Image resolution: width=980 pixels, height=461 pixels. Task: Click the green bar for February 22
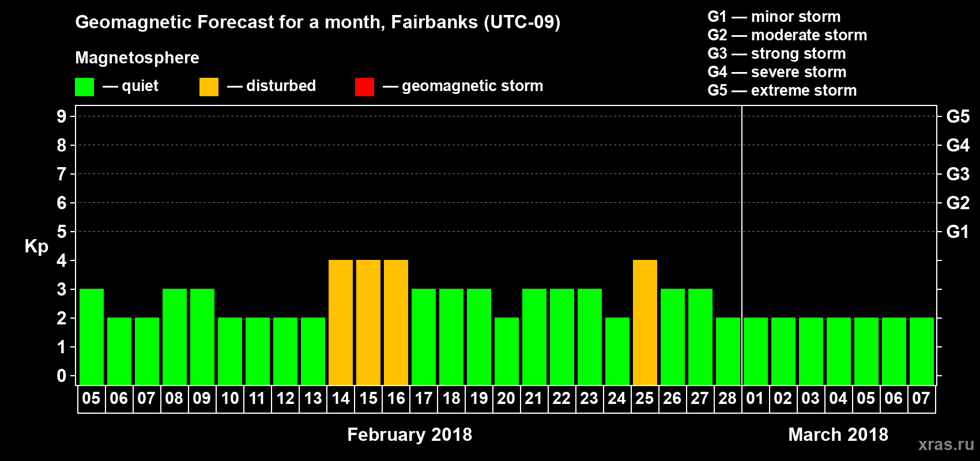[x=562, y=337]
